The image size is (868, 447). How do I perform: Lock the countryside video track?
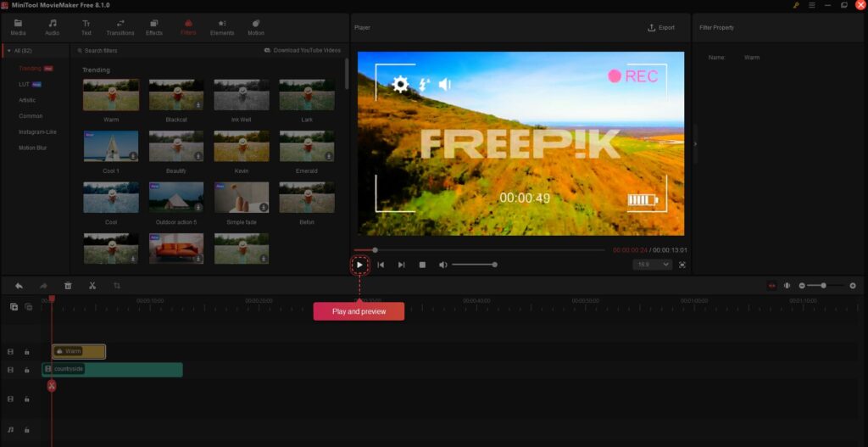click(x=26, y=370)
